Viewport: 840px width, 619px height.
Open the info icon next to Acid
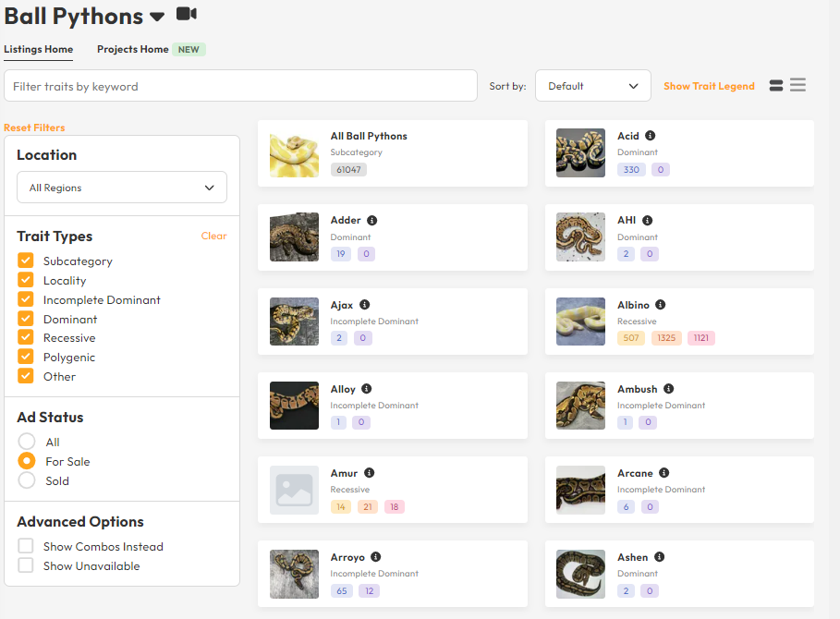coord(650,136)
